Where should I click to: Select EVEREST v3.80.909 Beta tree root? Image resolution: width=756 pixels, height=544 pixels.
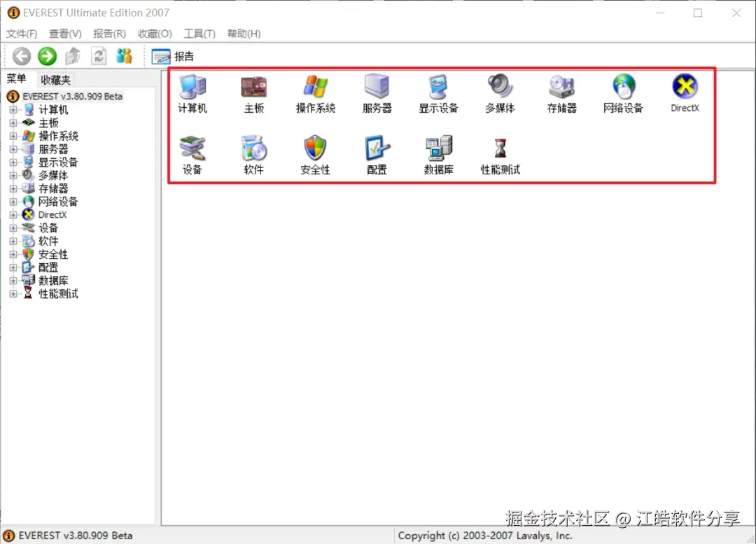point(72,97)
